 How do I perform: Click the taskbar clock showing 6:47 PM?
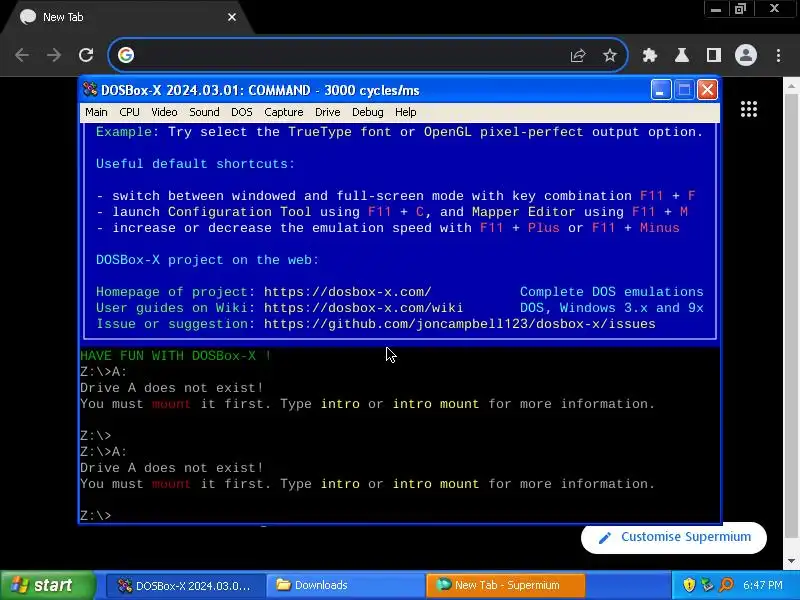point(763,585)
